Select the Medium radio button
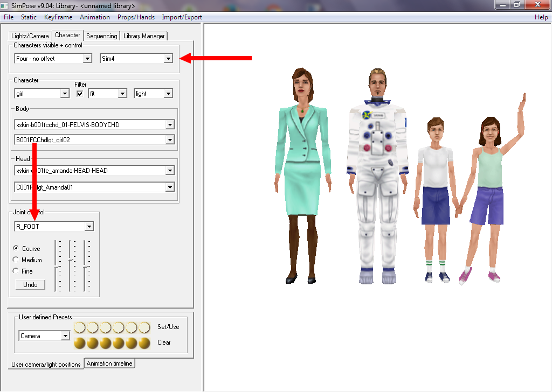Image resolution: width=552 pixels, height=392 pixels. (16, 260)
